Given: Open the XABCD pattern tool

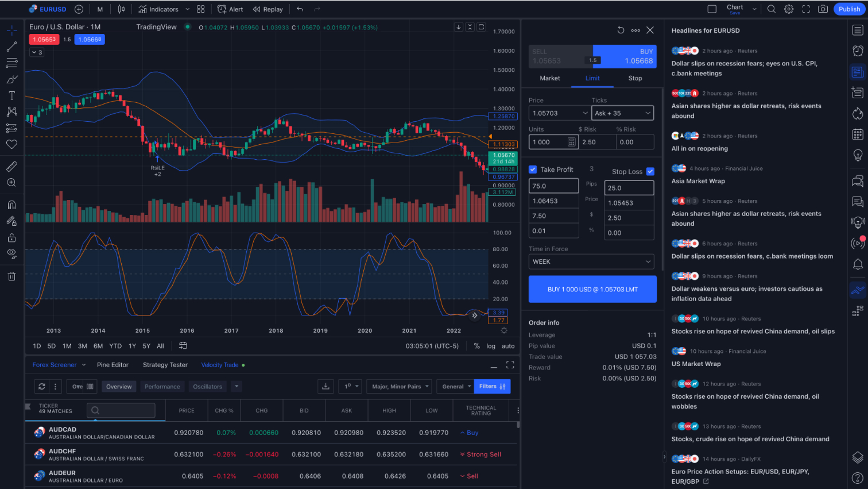Looking at the screenshot, I should (11, 111).
